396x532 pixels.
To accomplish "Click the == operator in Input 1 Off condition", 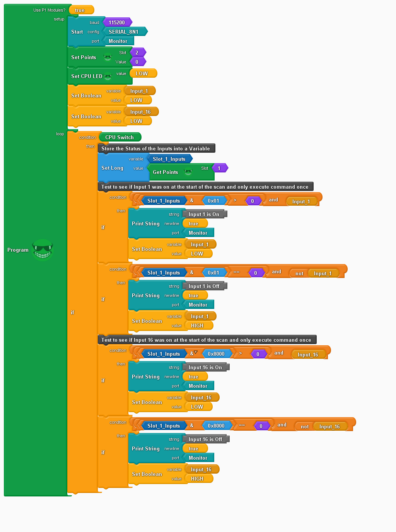I will [x=236, y=272].
